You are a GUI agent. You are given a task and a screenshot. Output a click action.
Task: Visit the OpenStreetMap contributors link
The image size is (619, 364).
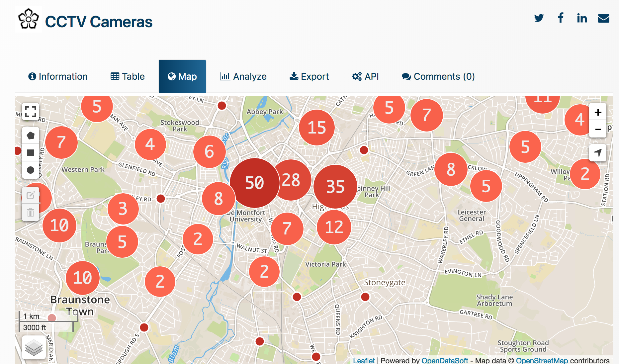tap(542, 361)
